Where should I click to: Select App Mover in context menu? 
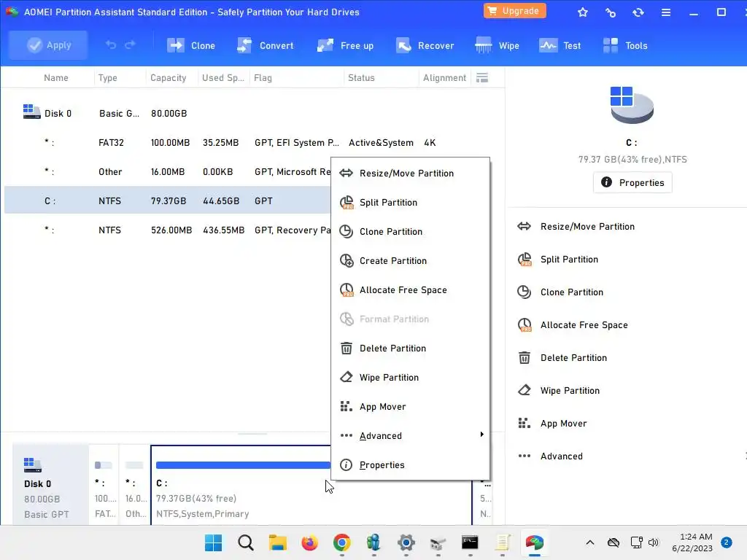point(410,407)
